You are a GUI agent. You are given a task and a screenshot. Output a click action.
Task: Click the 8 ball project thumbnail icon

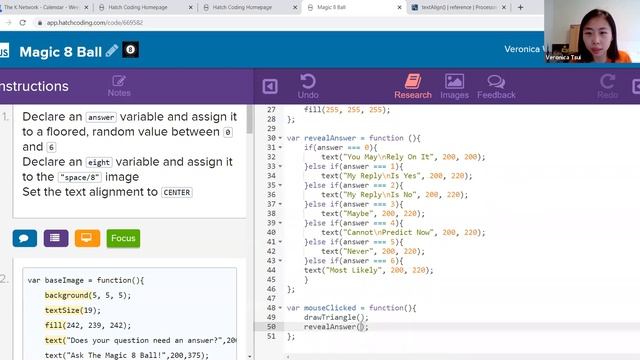click(x=131, y=50)
